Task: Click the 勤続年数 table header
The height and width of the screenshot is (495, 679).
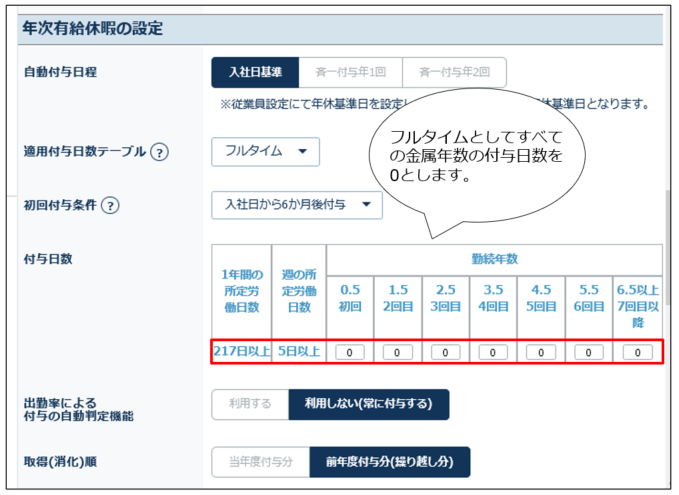Action: (494, 259)
